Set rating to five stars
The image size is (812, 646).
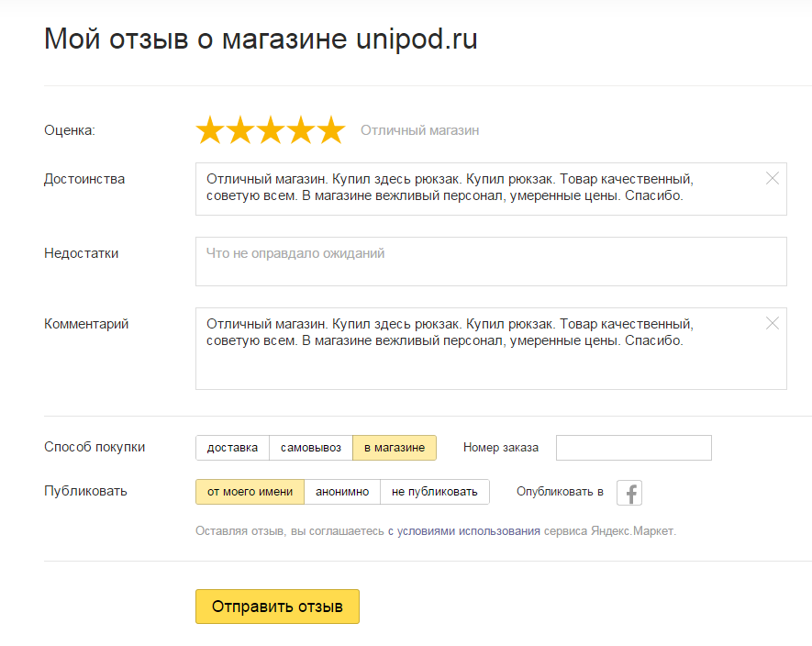[330, 130]
